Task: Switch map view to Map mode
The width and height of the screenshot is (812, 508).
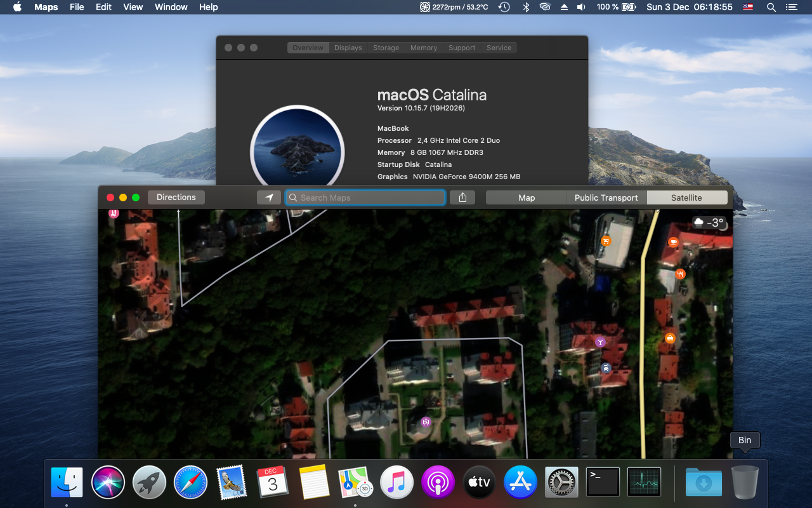Action: pos(527,197)
